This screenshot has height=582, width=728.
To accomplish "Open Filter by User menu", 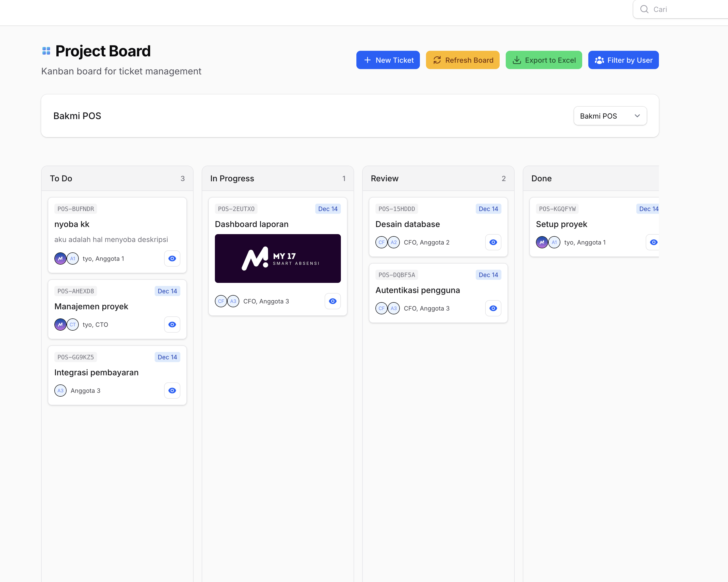I will tap(623, 60).
